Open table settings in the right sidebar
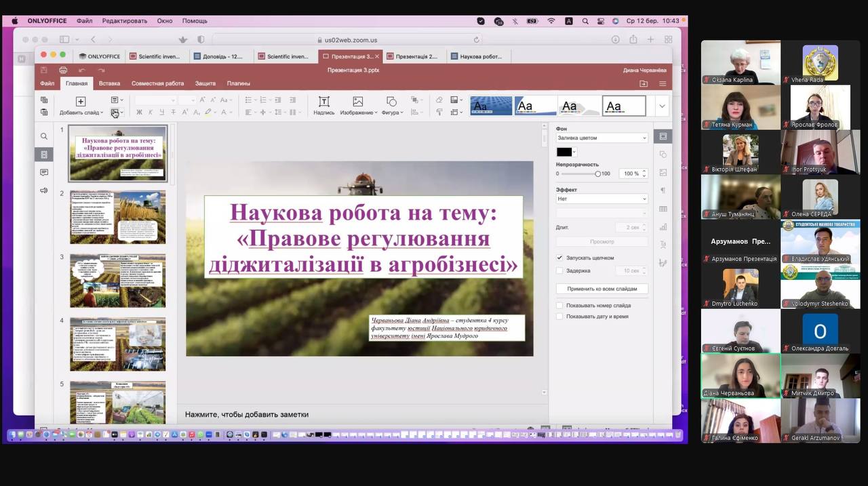This screenshot has width=868, height=486. 663,209
